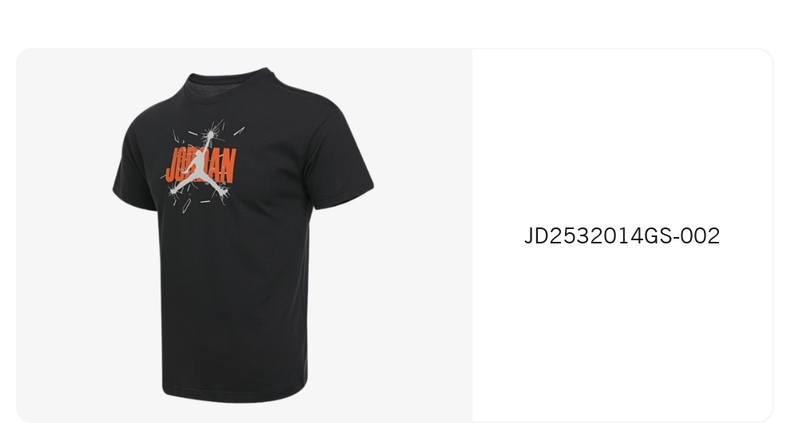
Task: Click the white panel space above the product code
Action: (622, 136)
